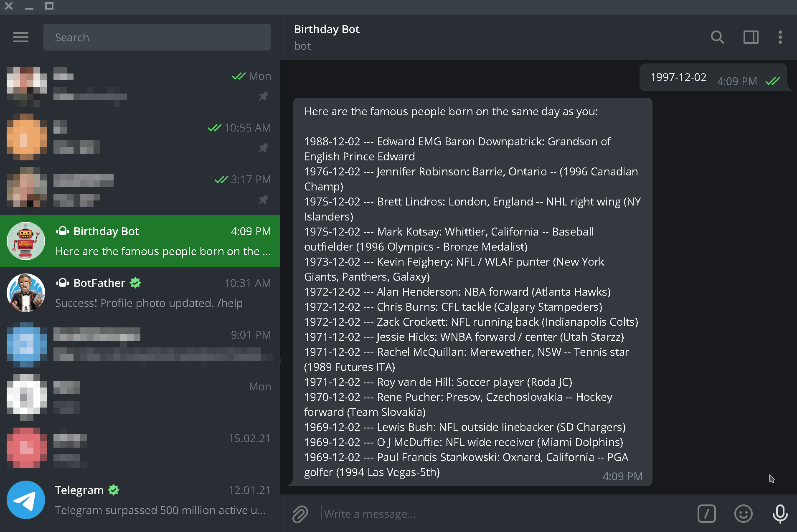
Task: Click the Roy van de Hill line
Action: tap(438, 382)
